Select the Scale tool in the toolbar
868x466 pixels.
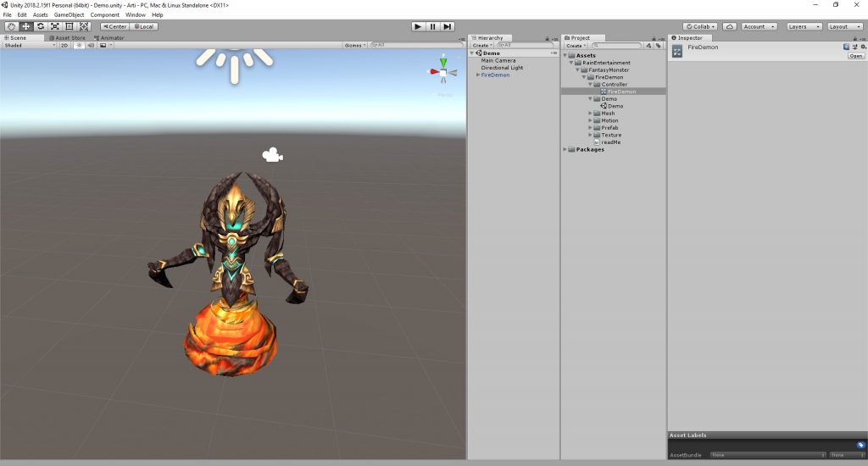(x=54, y=26)
